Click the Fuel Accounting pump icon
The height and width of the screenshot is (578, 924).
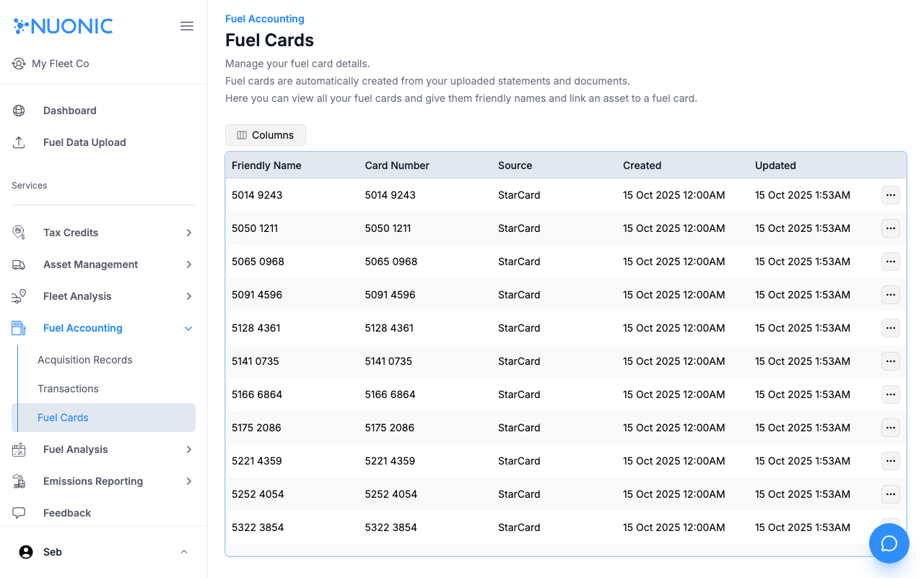[x=19, y=328]
